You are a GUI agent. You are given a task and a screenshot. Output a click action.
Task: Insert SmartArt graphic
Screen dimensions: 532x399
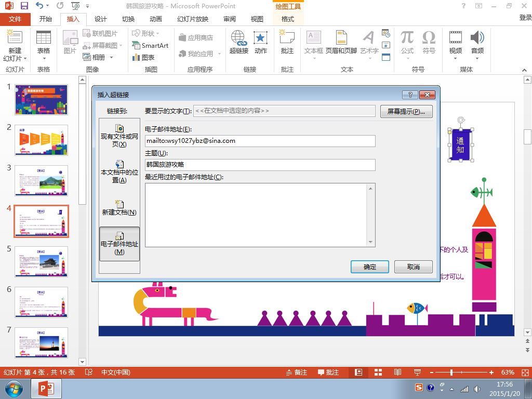(x=150, y=46)
